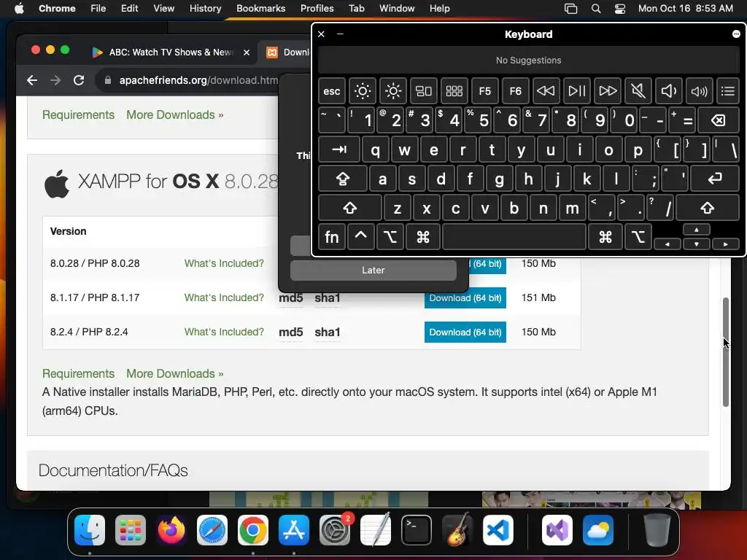Open keyboard panel options circle button
The width and height of the screenshot is (747, 560).
[x=736, y=34]
